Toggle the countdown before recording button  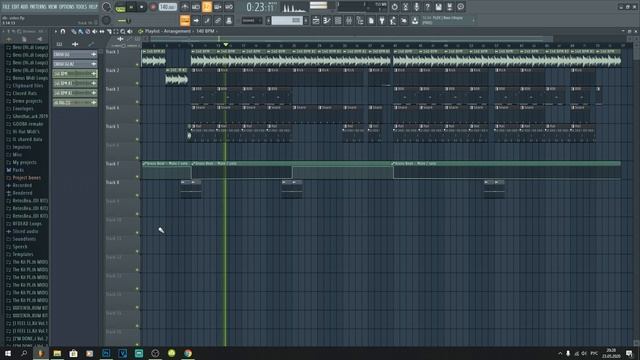tap(207, 7)
